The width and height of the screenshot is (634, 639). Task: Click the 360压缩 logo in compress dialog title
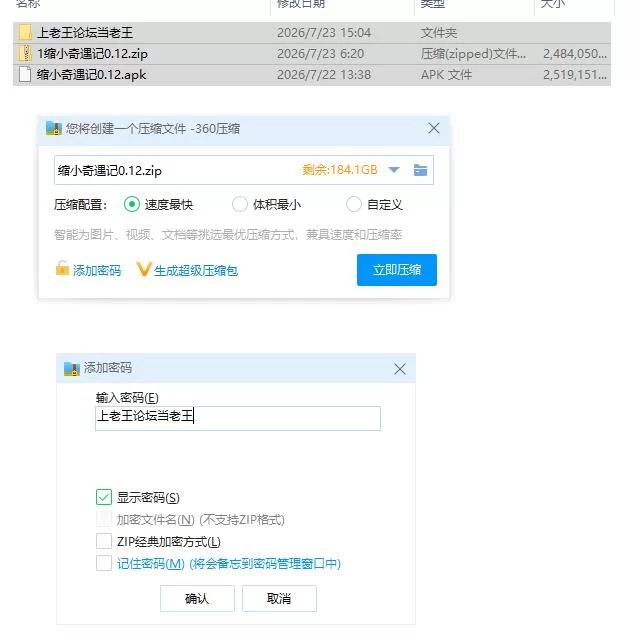pyautogui.click(x=53, y=129)
